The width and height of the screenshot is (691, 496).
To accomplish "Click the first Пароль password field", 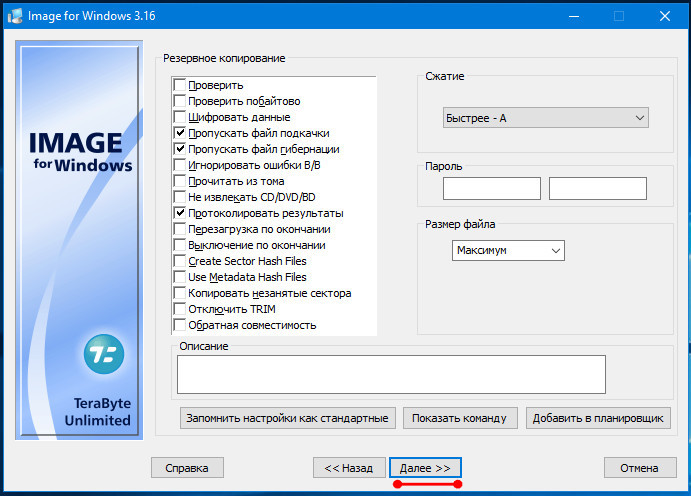I will pyautogui.click(x=492, y=189).
